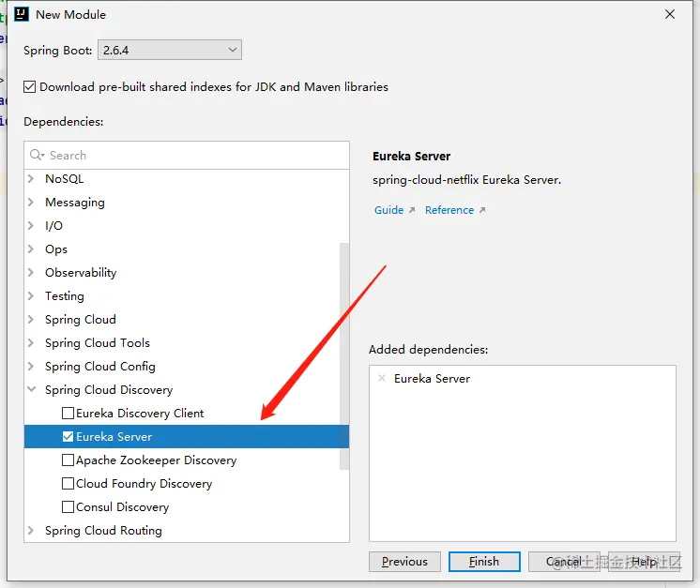Select the NoSQL tree label
700x588 pixels.
[x=65, y=178]
